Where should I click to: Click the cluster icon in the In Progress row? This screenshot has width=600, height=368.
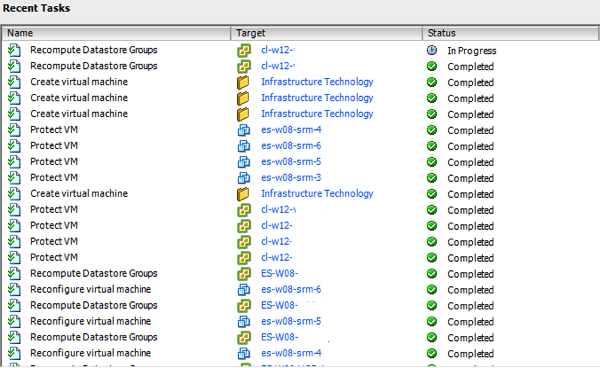pyautogui.click(x=244, y=50)
